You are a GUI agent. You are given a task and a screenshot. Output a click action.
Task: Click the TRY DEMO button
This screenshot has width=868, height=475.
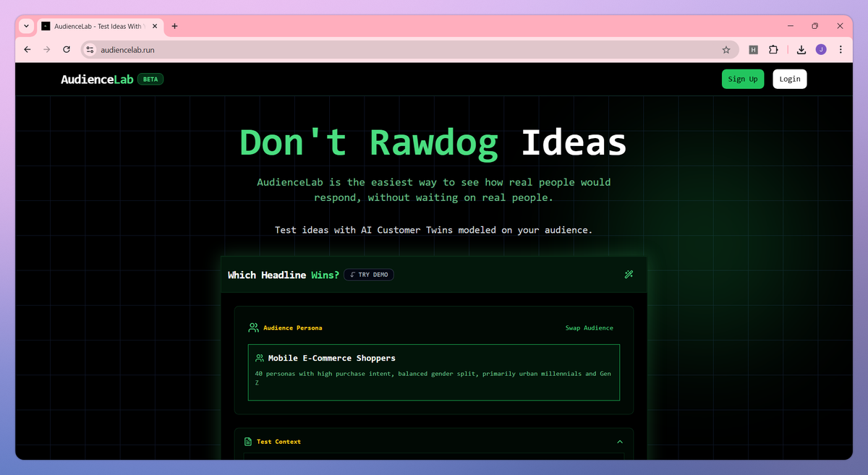369,275
